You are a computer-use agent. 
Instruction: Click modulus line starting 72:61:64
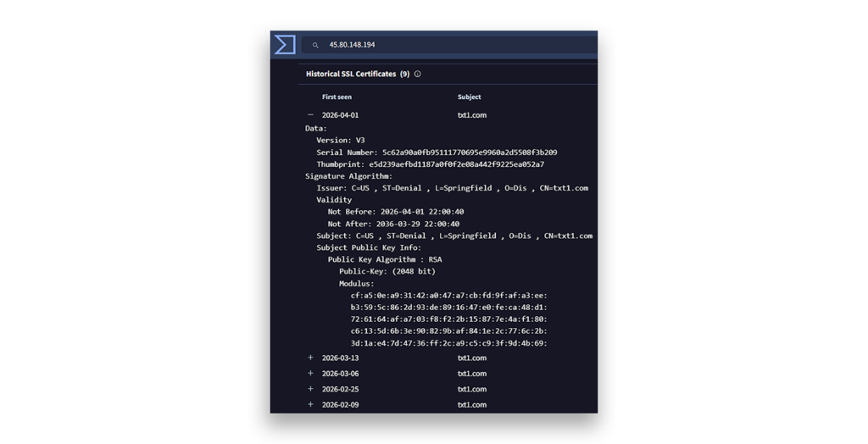pos(449,319)
